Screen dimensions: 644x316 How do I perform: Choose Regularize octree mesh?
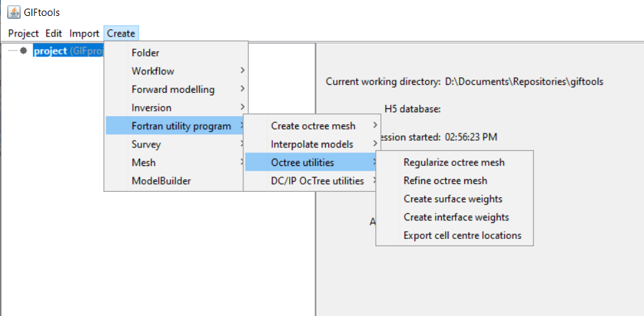point(455,162)
